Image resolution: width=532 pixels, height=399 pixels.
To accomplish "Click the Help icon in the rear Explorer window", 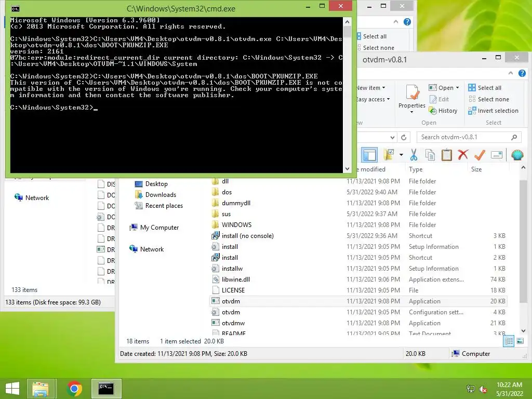I will pyautogui.click(x=407, y=22).
